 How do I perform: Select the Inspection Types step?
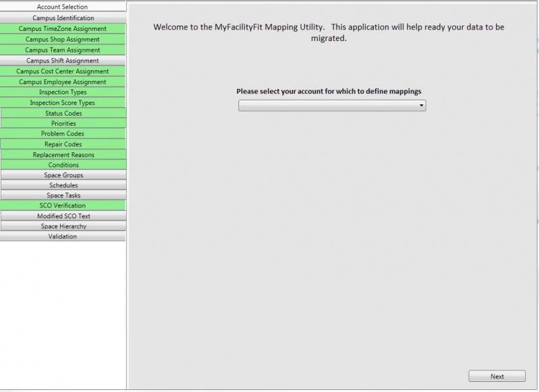coord(63,92)
